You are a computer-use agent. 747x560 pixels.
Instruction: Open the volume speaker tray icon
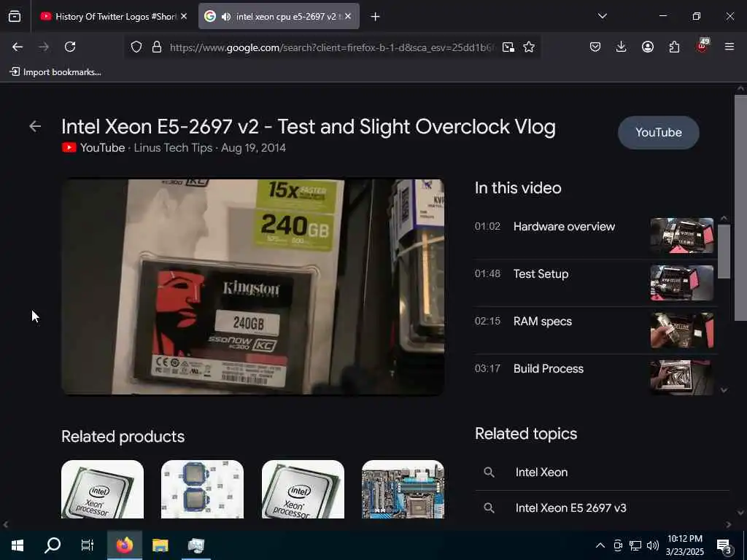click(x=653, y=545)
